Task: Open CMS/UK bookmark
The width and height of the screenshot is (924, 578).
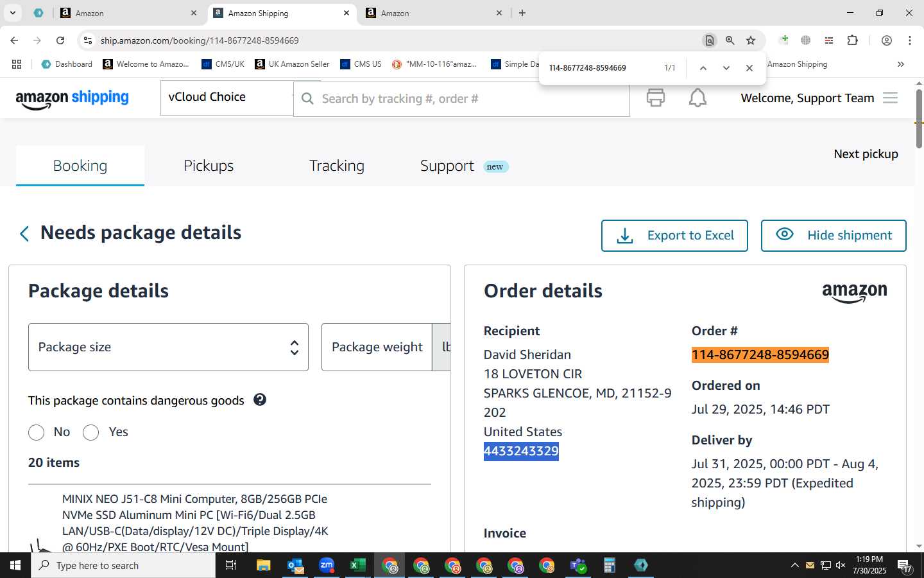Action: coord(223,64)
